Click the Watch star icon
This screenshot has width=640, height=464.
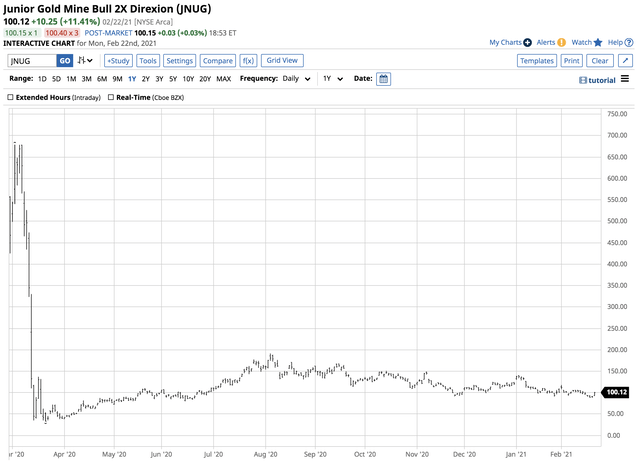pos(598,42)
